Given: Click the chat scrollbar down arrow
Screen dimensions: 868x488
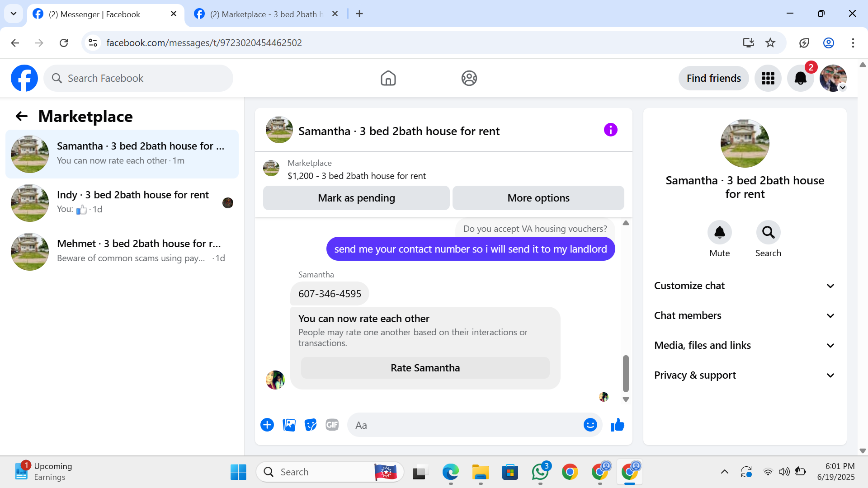Looking at the screenshot, I should pyautogui.click(x=626, y=399).
